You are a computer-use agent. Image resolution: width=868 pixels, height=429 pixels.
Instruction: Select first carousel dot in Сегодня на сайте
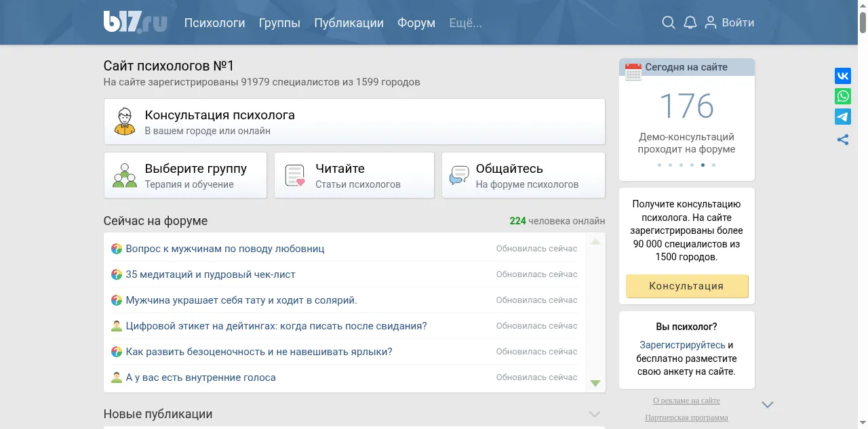[x=659, y=165]
